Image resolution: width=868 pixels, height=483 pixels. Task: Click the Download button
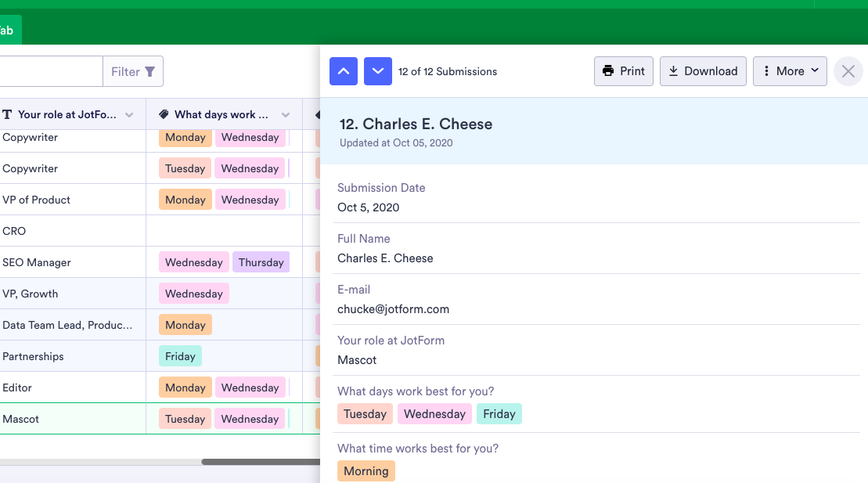[x=703, y=71]
